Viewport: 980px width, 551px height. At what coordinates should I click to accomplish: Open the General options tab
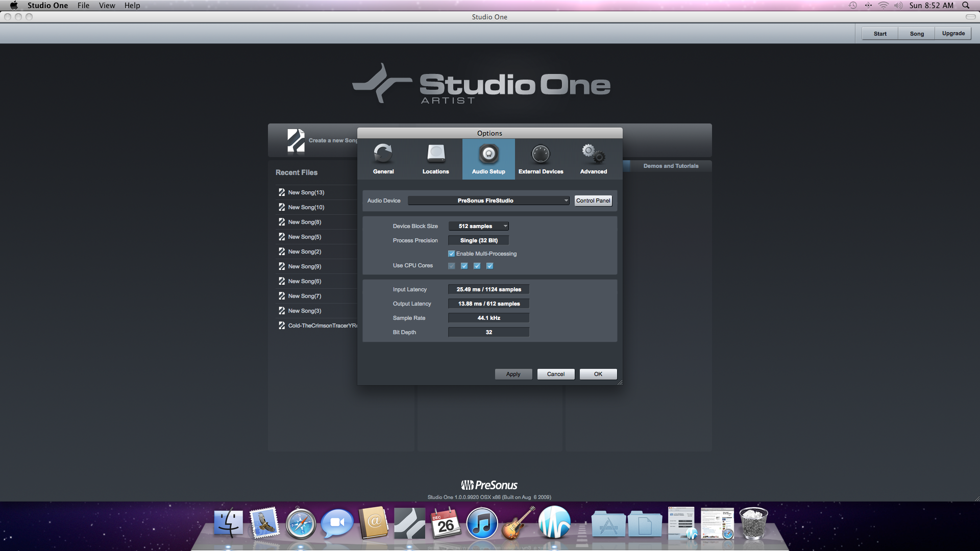(x=383, y=159)
